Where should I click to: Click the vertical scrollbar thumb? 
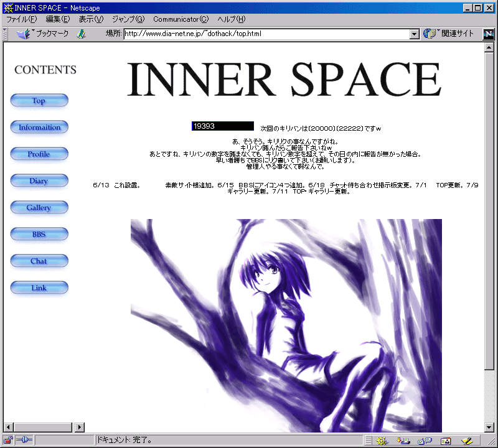(x=489, y=211)
